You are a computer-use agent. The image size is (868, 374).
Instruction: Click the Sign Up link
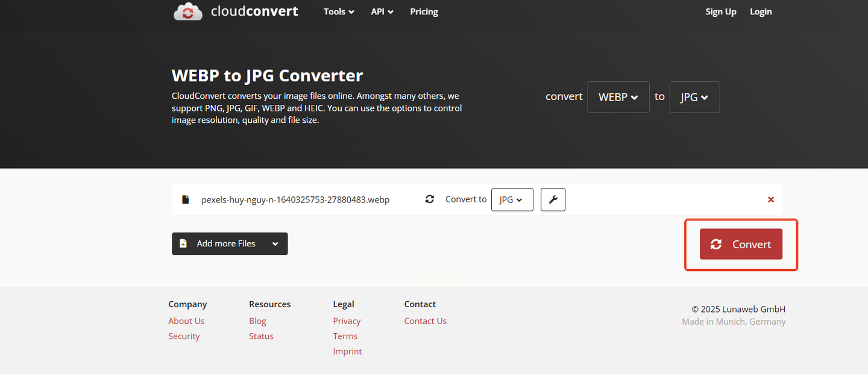click(721, 11)
